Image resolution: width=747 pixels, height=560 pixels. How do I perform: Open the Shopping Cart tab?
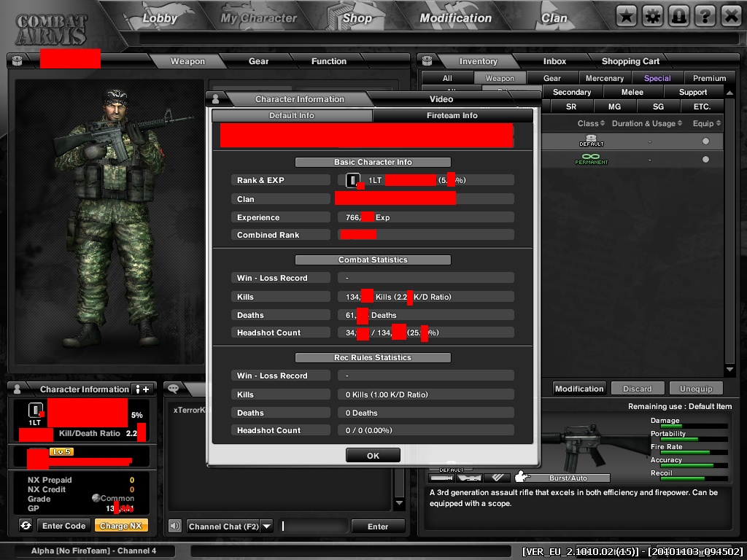630,61
